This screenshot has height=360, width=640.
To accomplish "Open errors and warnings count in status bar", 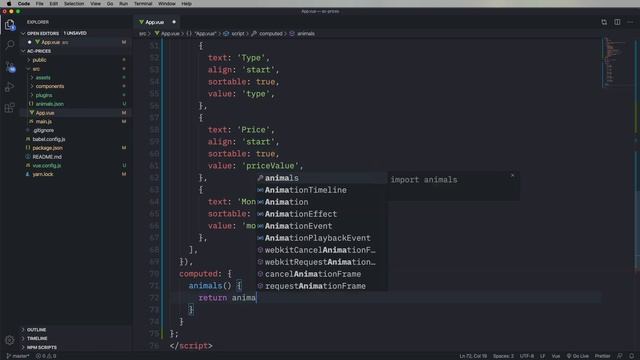I will (46, 356).
